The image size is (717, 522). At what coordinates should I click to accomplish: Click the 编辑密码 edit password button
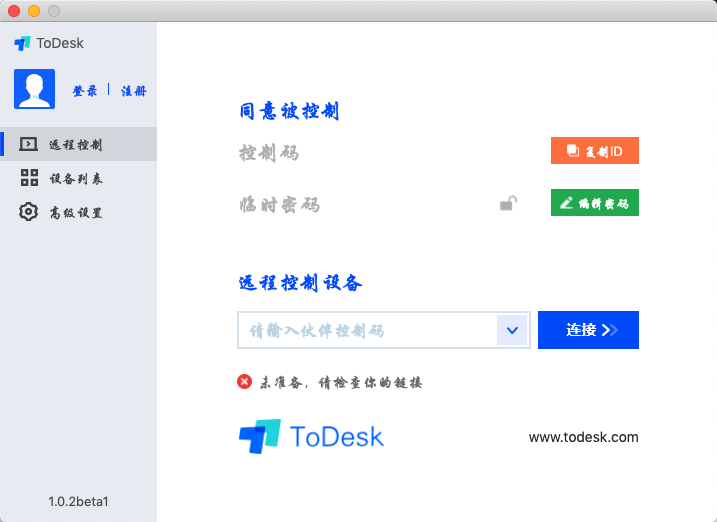pyautogui.click(x=594, y=202)
